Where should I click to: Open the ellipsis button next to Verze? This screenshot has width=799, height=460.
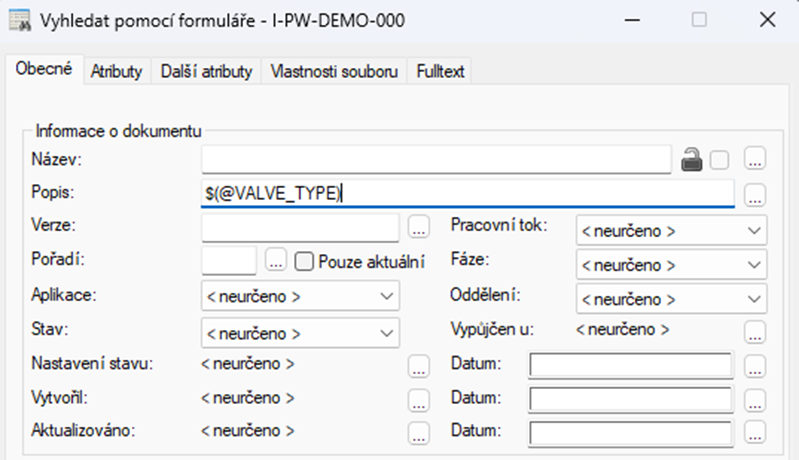pos(420,229)
